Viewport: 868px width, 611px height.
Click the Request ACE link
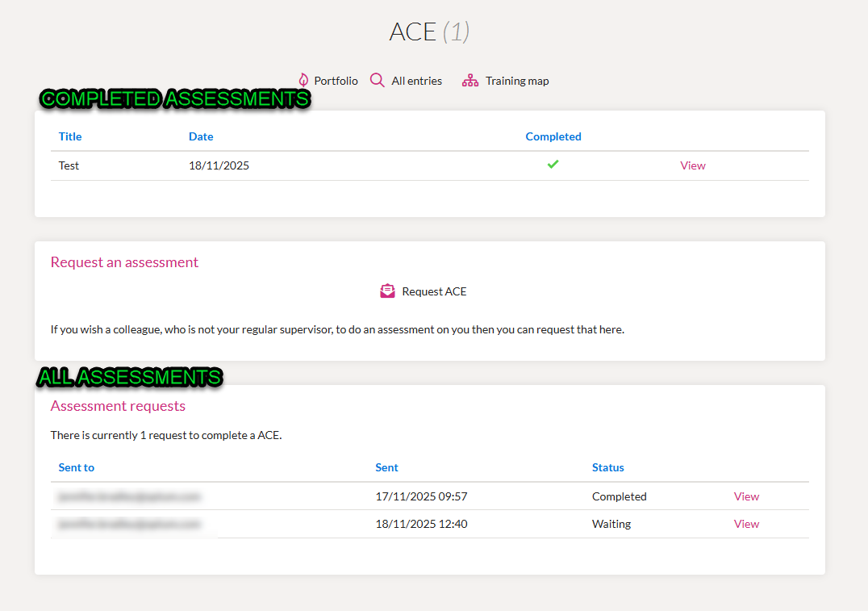pyautogui.click(x=434, y=291)
